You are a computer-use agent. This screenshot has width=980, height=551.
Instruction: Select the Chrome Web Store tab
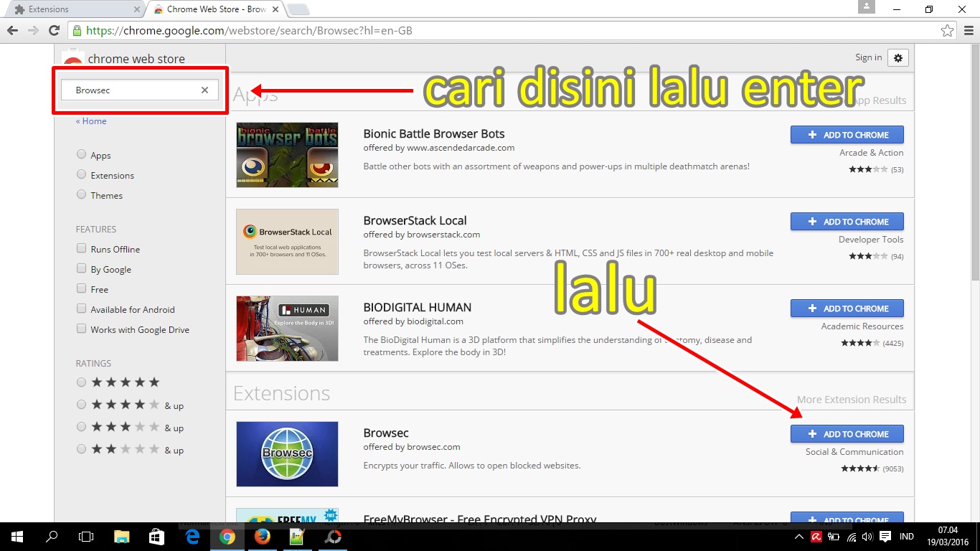214,9
